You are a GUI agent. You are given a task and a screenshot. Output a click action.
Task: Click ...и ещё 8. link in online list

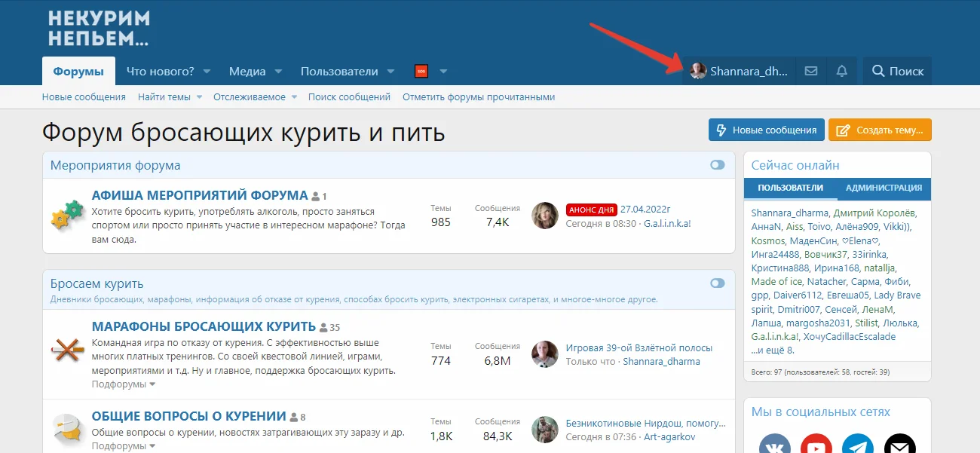pos(773,350)
